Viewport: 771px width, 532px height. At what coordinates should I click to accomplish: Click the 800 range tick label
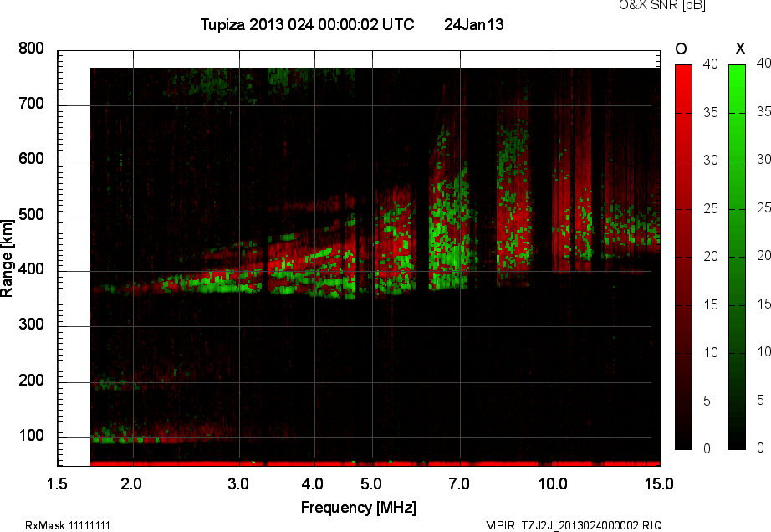pyautogui.click(x=32, y=49)
